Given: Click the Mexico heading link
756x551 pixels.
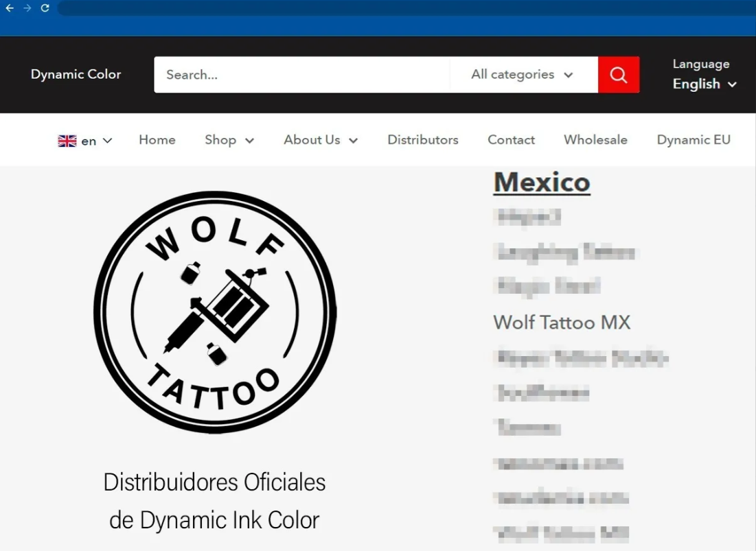Looking at the screenshot, I should (x=542, y=183).
